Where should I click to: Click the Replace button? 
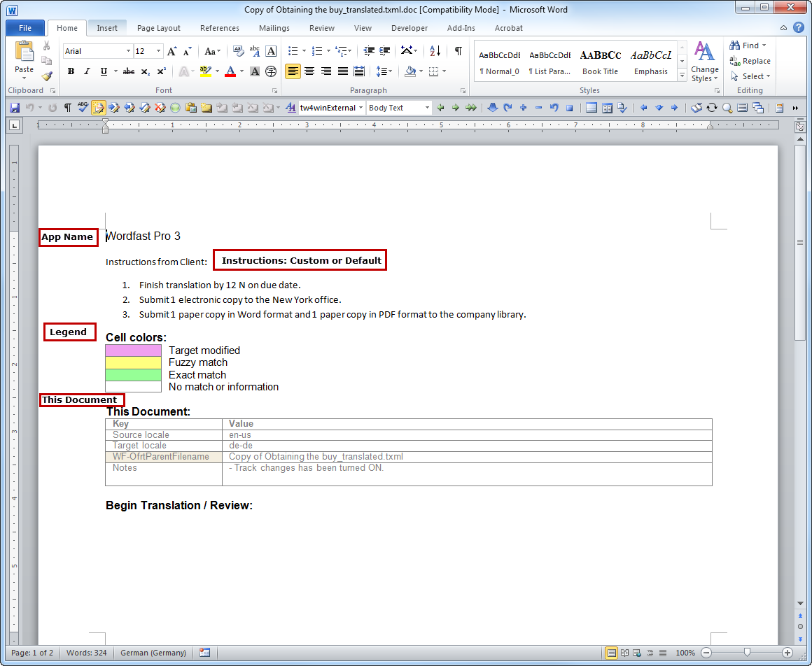(750, 61)
